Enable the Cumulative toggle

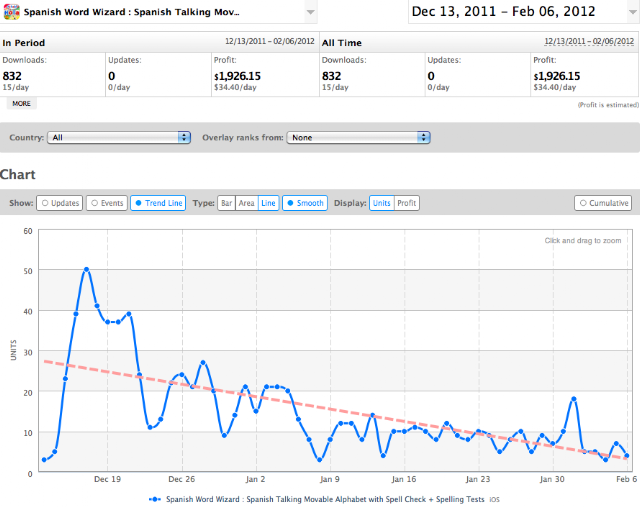[x=603, y=203]
